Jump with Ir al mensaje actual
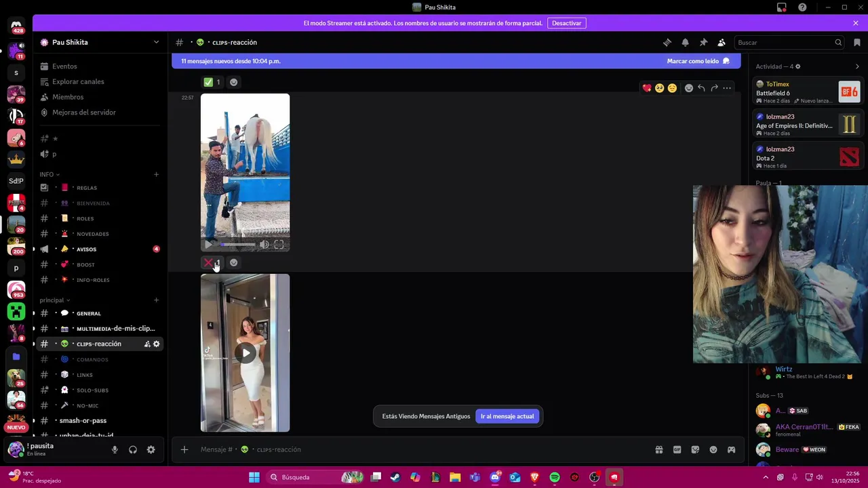The height and width of the screenshot is (488, 868). point(507,416)
